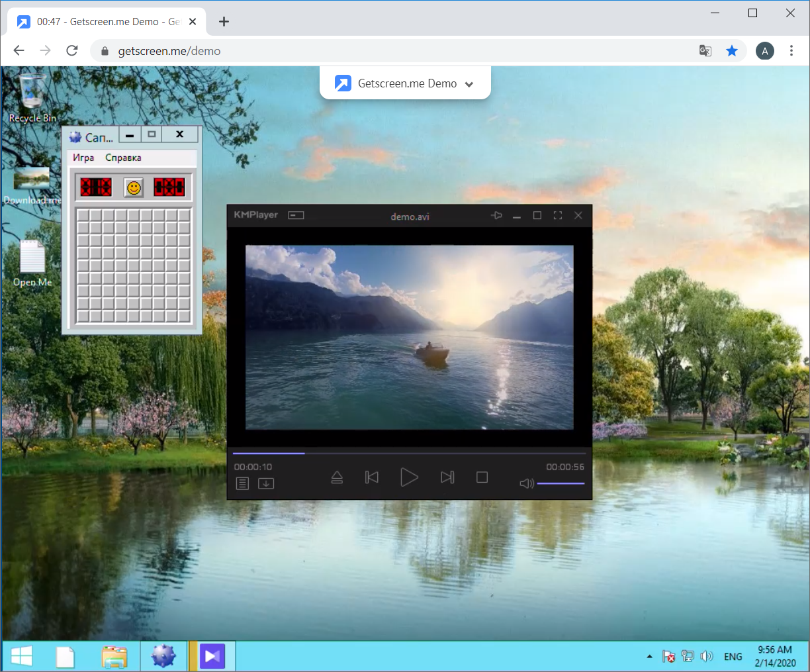
Task: Click the demo.avi title text
Action: coord(410,216)
